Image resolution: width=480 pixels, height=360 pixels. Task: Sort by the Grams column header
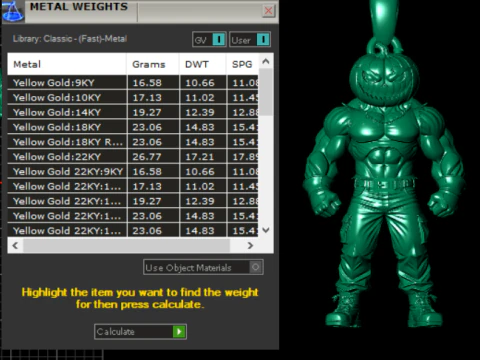pyautogui.click(x=153, y=64)
